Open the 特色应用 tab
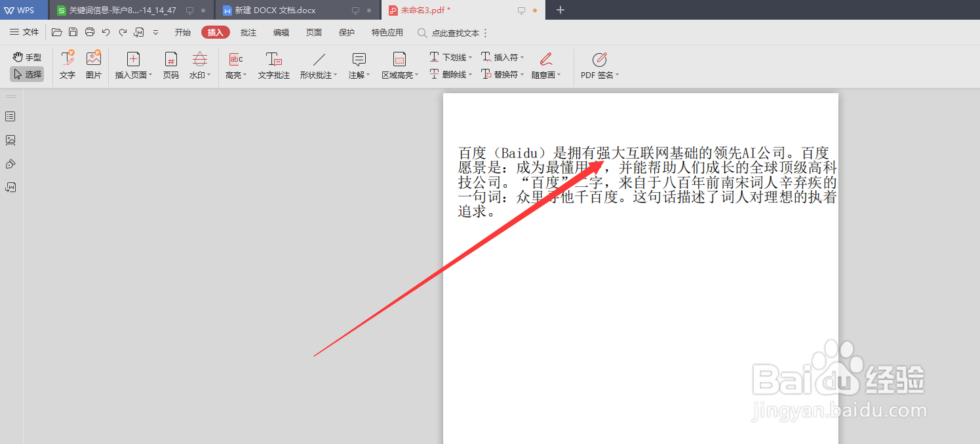This screenshot has width=980, height=444. [x=387, y=32]
